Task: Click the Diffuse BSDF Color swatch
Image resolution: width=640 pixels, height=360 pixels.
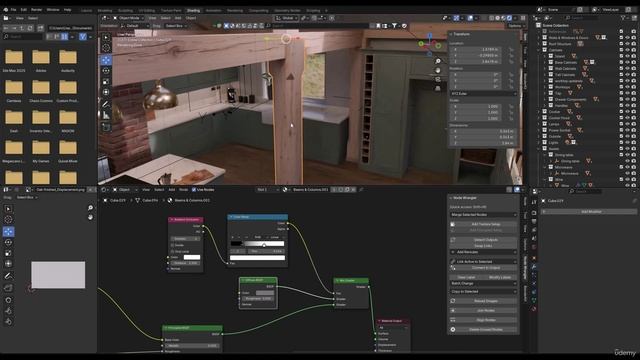Action: click(264, 293)
